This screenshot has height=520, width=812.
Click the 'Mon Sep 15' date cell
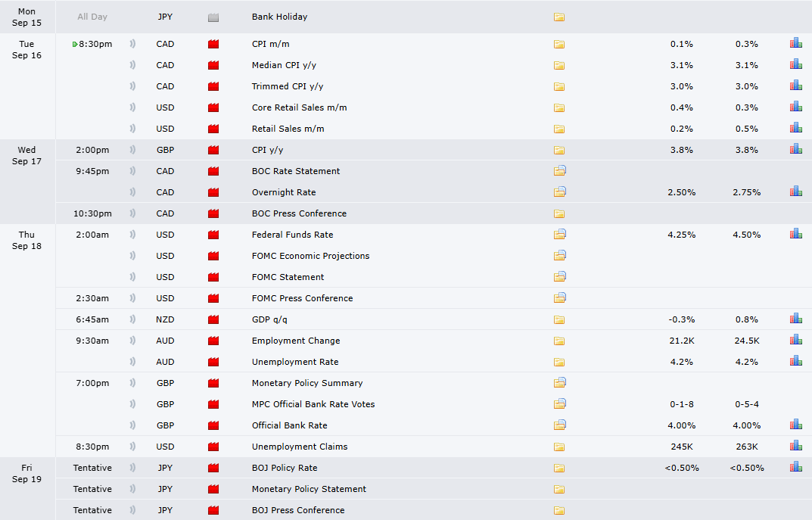[x=27, y=17]
